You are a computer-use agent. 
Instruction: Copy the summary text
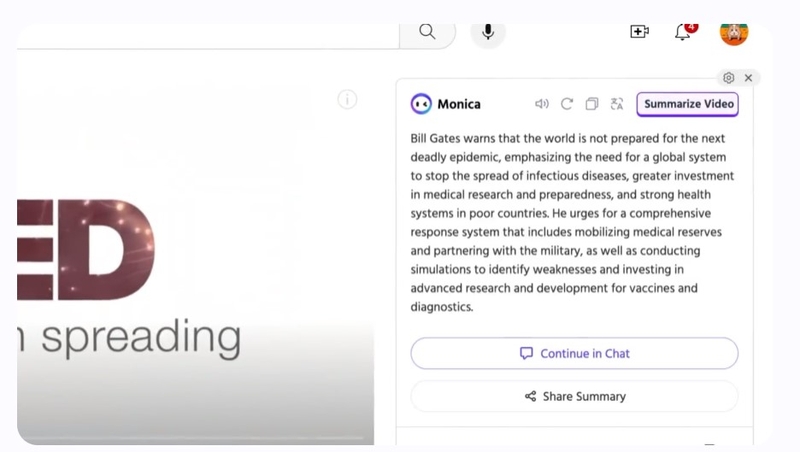click(592, 104)
